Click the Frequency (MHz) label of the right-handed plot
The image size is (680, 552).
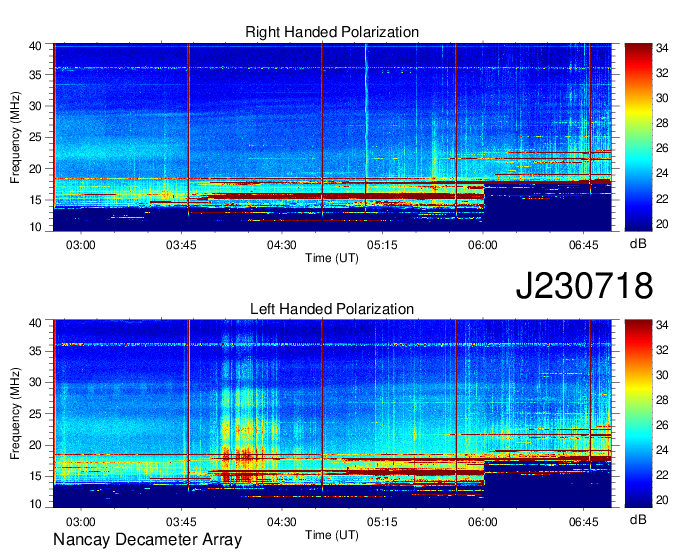(x=15, y=137)
